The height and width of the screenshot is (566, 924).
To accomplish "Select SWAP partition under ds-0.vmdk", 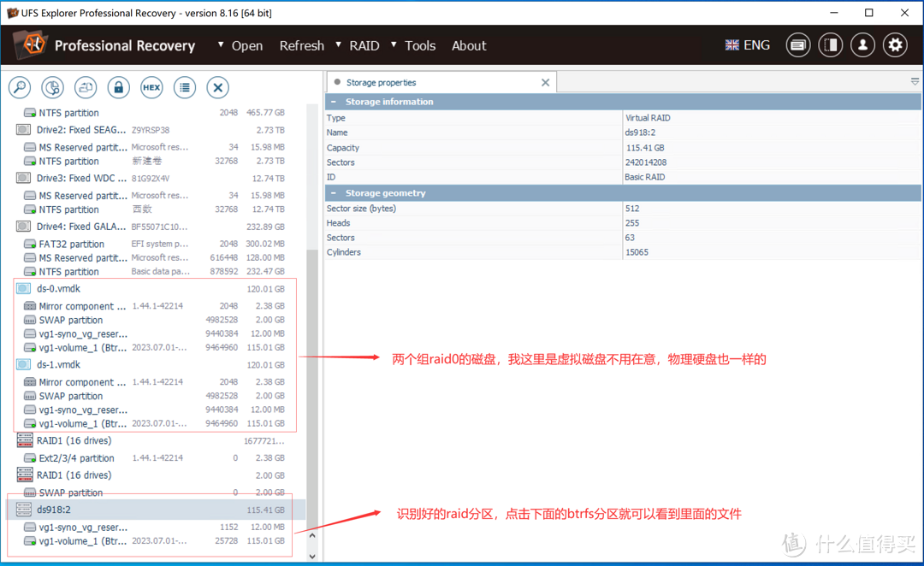I will point(156,320).
